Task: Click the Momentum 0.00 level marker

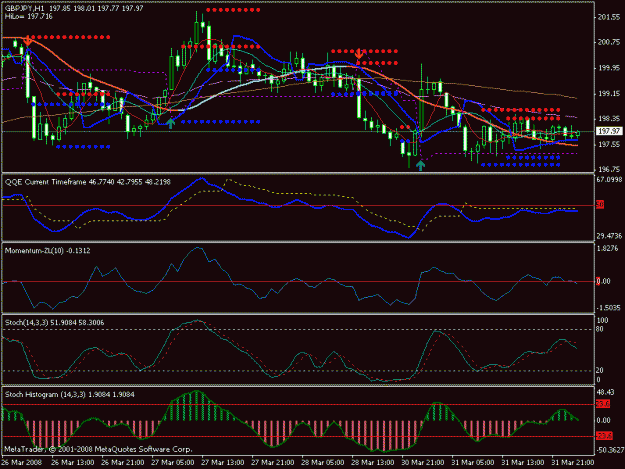Action: [603, 281]
